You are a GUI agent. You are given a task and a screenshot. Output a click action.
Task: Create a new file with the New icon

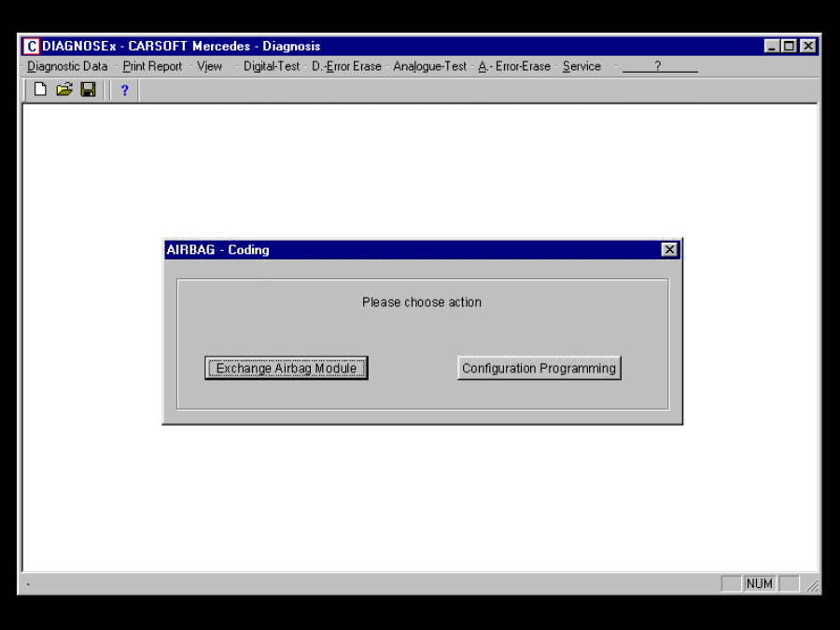(x=39, y=90)
